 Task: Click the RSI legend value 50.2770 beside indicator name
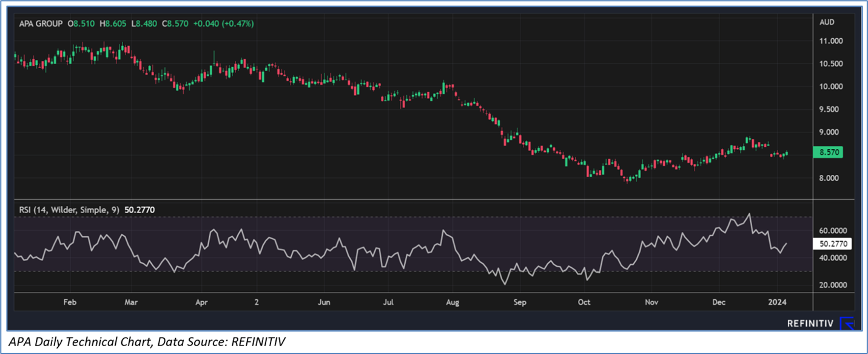(x=138, y=210)
